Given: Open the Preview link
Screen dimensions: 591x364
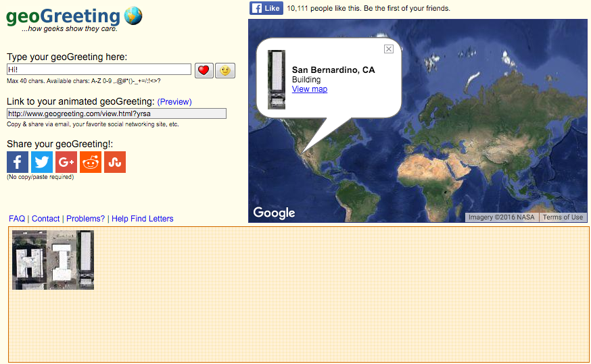Looking at the screenshot, I should point(174,101).
